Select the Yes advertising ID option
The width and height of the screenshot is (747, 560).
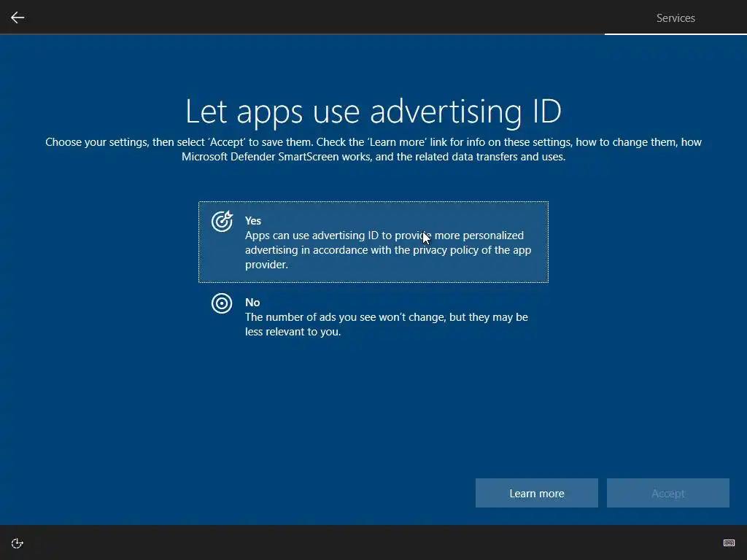pyautogui.click(x=373, y=242)
